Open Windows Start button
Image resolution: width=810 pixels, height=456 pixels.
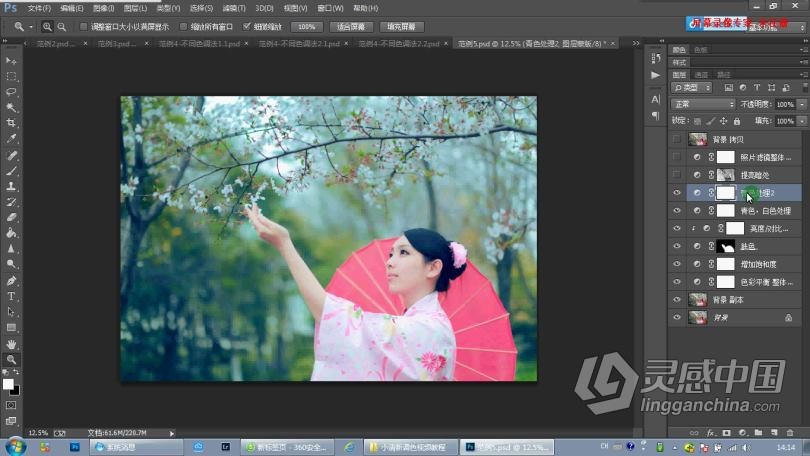coord(15,447)
